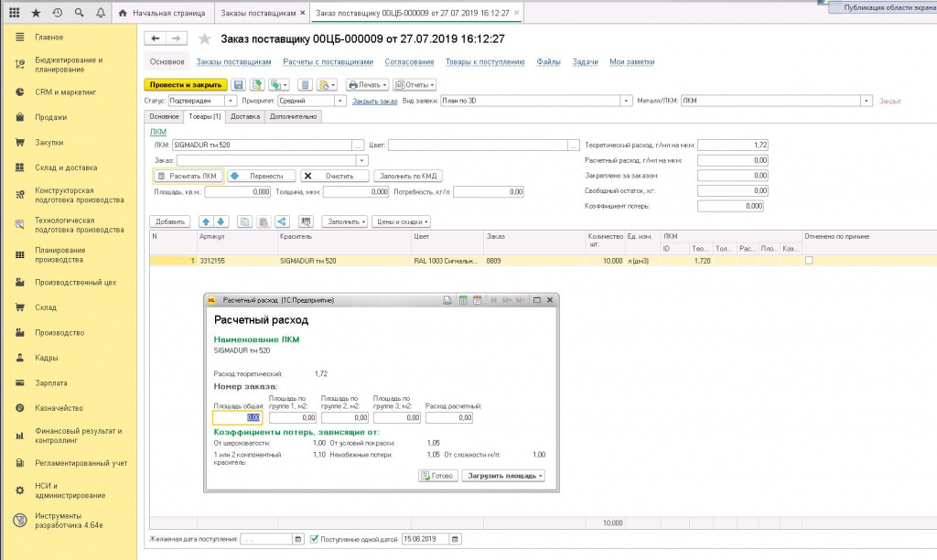Click the Площадь общая input field
The image size is (937, 560).
pos(237,418)
